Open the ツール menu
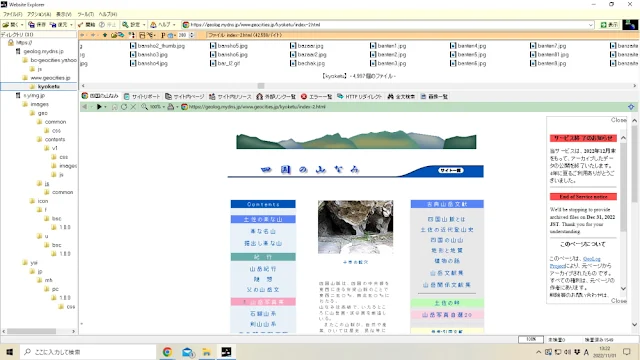Viewport: 640px width, 360px height. (85, 14)
